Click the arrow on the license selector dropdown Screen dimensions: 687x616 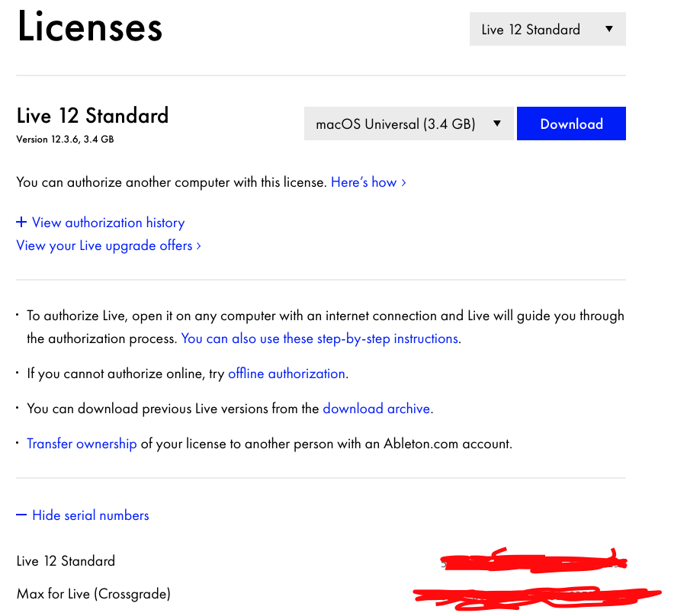[x=608, y=30]
